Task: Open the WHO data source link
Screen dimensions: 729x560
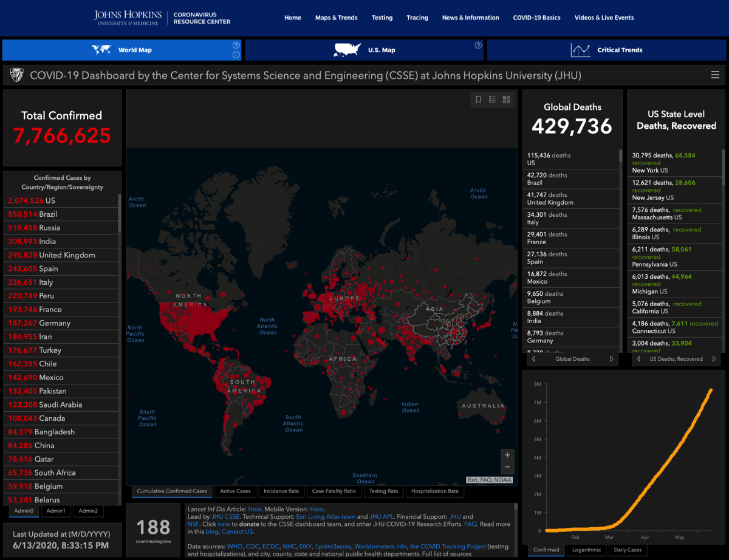Action: click(x=234, y=547)
